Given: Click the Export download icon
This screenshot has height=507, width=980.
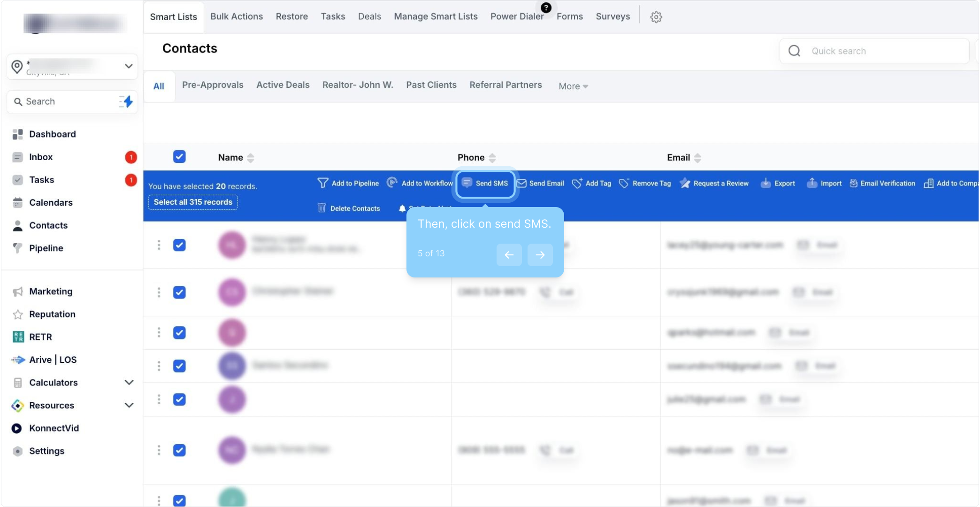Looking at the screenshot, I should (x=766, y=183).
